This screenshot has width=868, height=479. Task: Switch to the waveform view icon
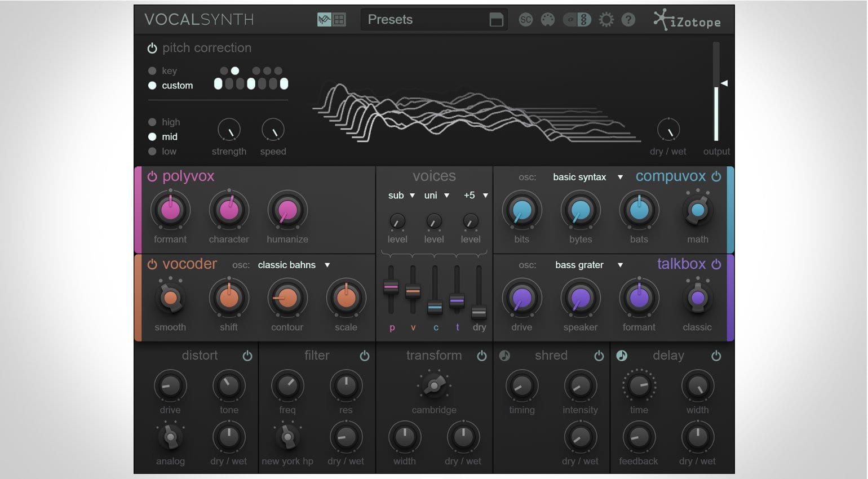click(x=324, y=20)
